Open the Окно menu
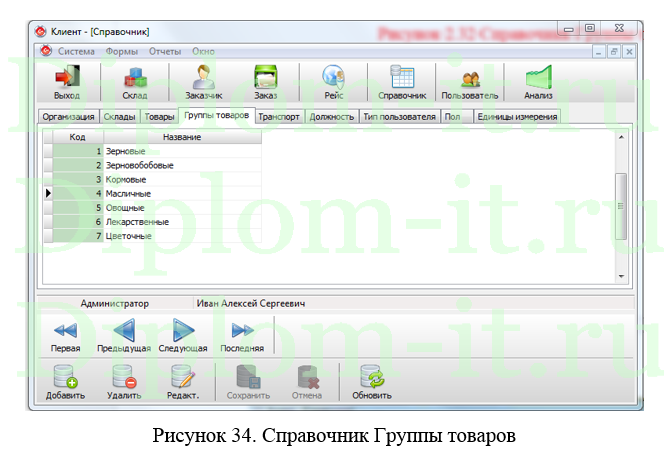This screenshot has width=664, height=452. tap(203, 51)
